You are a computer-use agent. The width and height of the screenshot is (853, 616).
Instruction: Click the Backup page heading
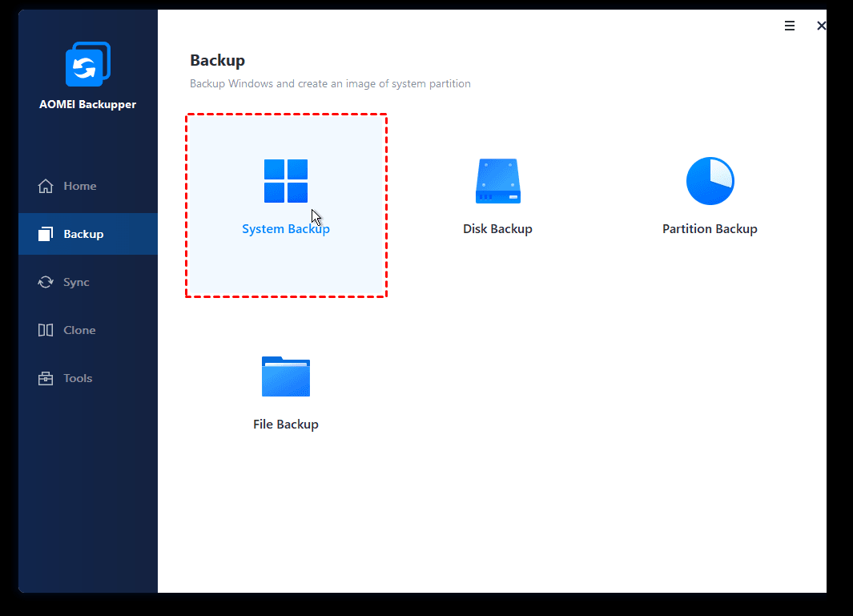pyautogui.click(x=218, y=60)
